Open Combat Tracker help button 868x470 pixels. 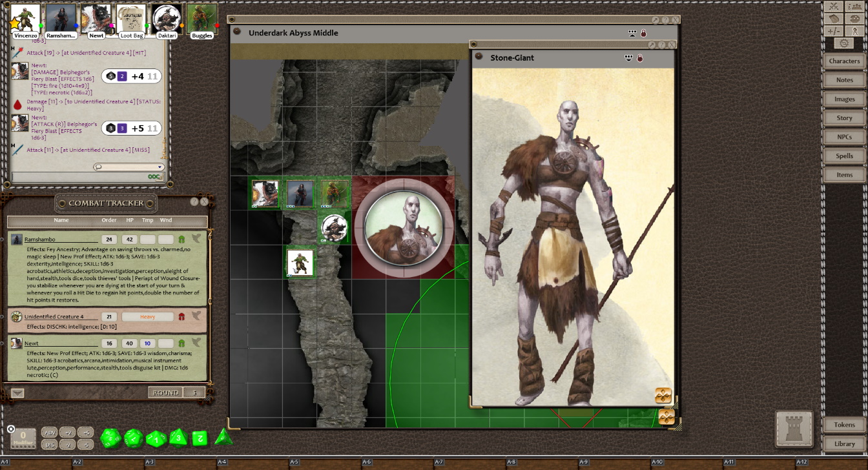point(194,201)
